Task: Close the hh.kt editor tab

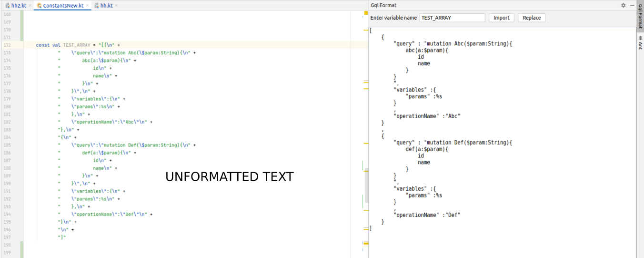Action: click(x=117, y=5)
